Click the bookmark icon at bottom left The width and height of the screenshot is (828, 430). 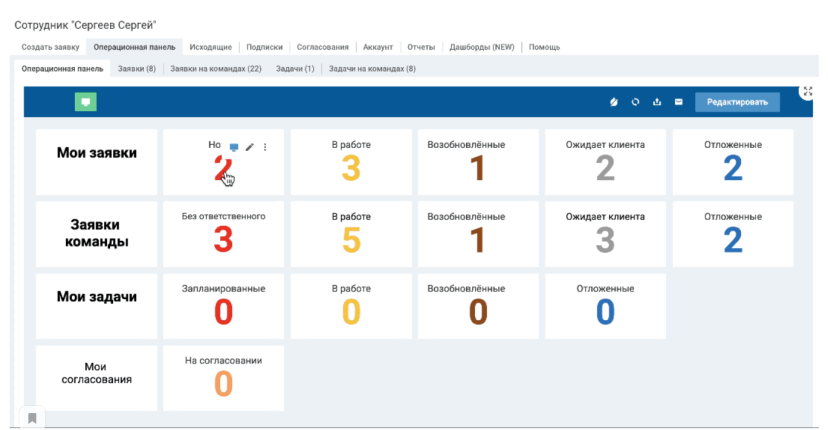click(x=32, y=418)
